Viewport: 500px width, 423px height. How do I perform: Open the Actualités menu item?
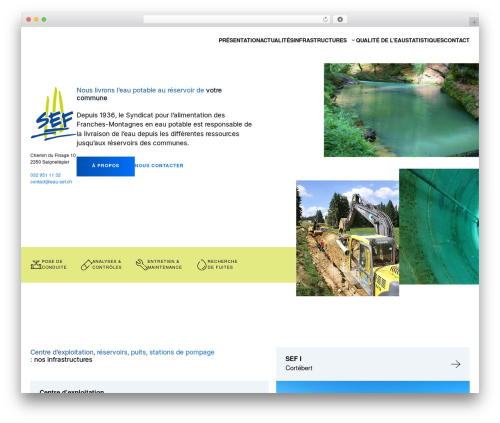pos(277,40)
